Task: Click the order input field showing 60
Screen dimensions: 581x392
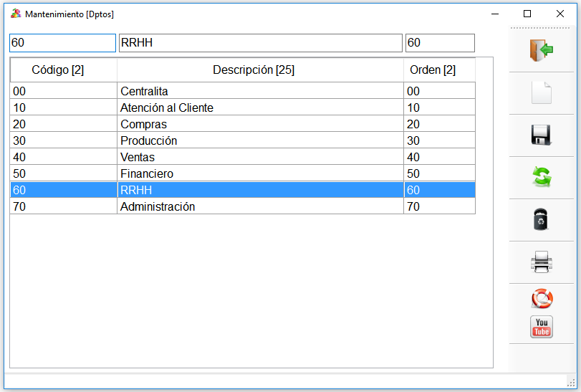Action: 440,43
